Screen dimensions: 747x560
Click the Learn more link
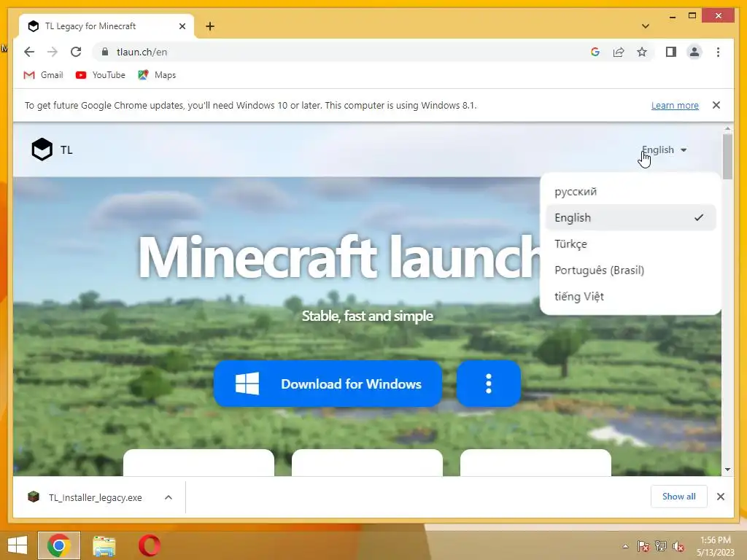675,105
